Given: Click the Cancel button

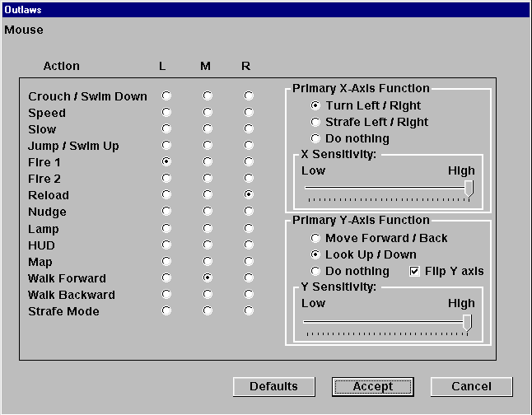Looking at the screenshot, I should [472, 386].
